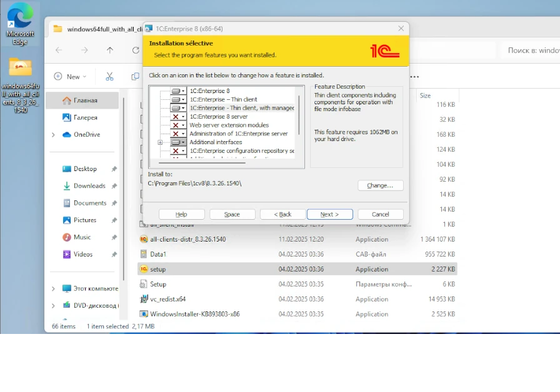Open install options for Web server extension modules
The width and height of the screenshot is (560, 392).
178,125
